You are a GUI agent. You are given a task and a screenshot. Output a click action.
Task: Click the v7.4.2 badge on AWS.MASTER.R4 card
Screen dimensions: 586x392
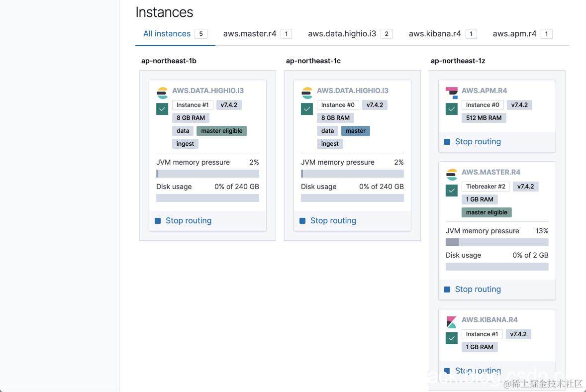(525, 187)
